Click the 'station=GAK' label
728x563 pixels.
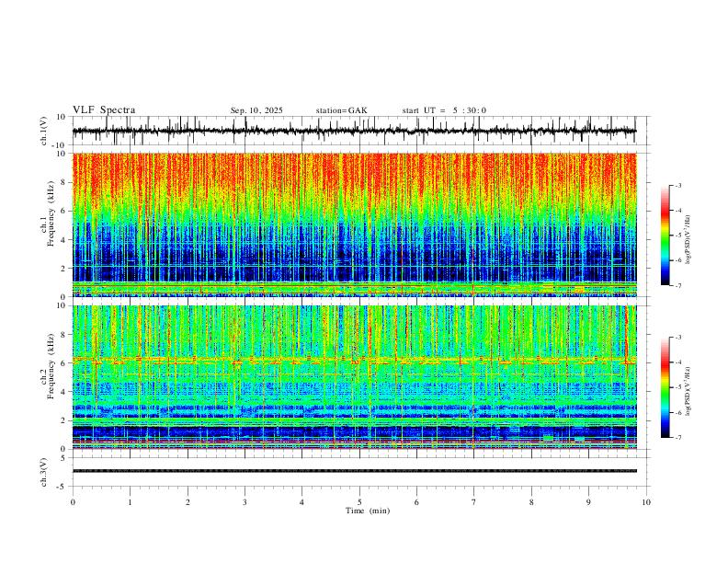pos(341,110)
